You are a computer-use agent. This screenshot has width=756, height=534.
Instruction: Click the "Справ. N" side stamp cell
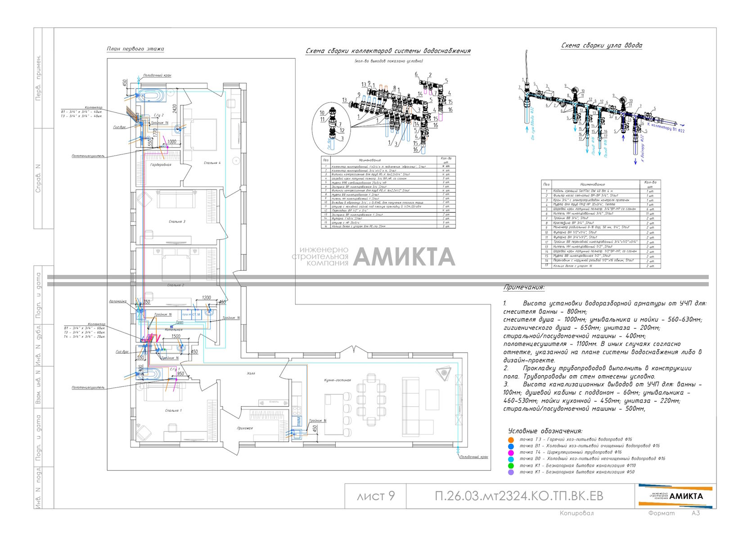point(39,179)
